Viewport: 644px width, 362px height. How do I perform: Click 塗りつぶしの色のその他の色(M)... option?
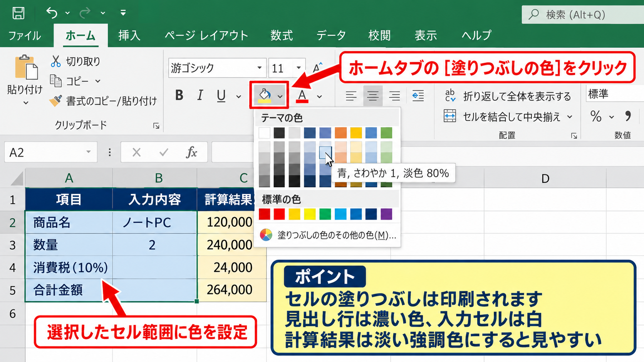click(328, 235)
